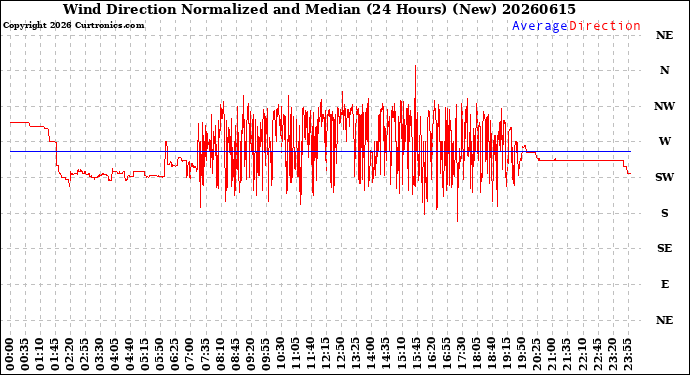Click the 08:45 time axis label
This screenshot has width=690, height=375.
236,355
